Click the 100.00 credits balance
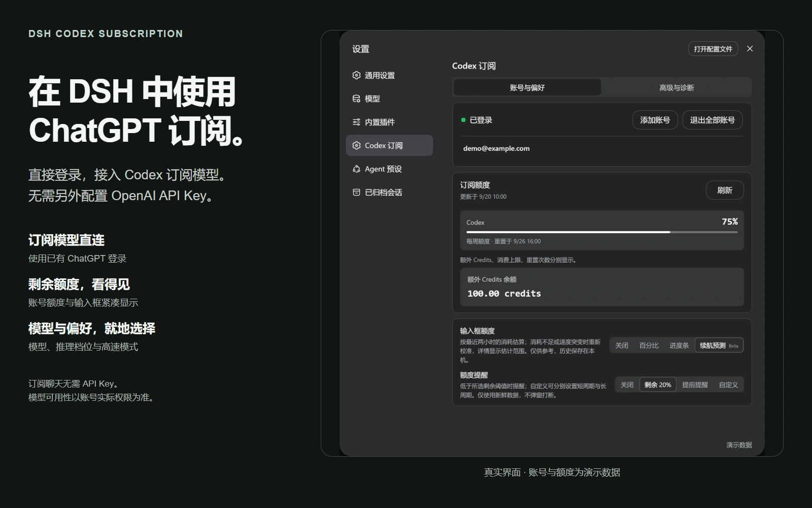Image resolution: width=812 pixels, height=508 pixels. coord(504,293)
